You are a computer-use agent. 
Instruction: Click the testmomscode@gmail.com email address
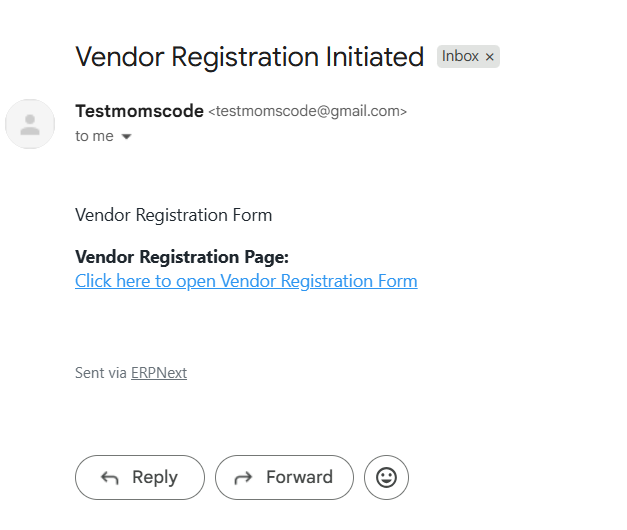tap(307, 112)
